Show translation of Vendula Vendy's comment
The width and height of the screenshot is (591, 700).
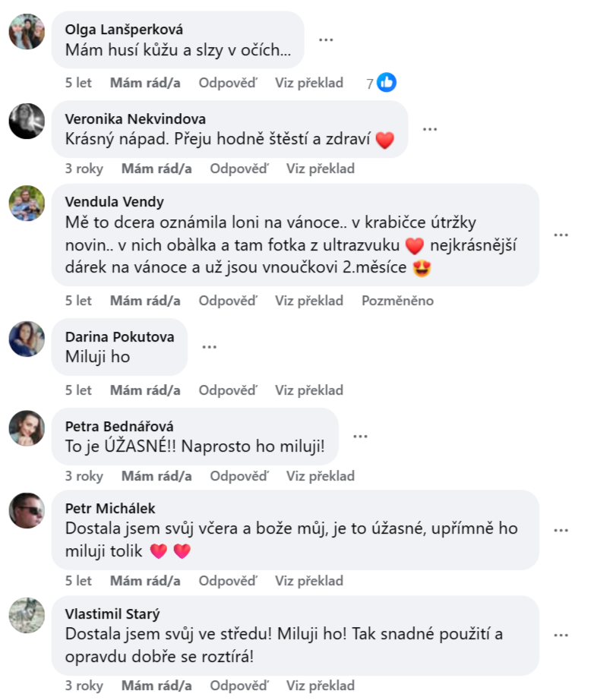[x=309, y=301]
